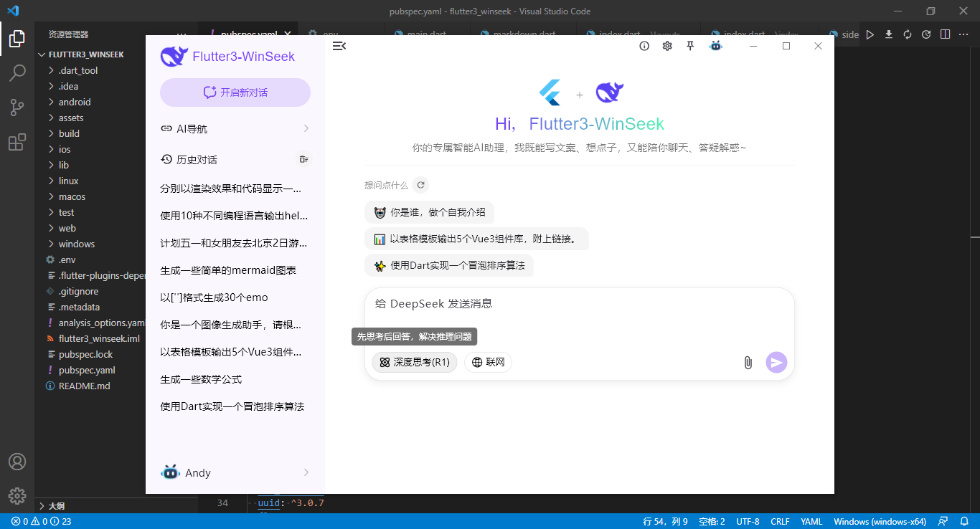This screenshot has width=980, height=529.
Task: Open VS Code notifications bell
Action: pyautogui.click(x=963, y=521)
